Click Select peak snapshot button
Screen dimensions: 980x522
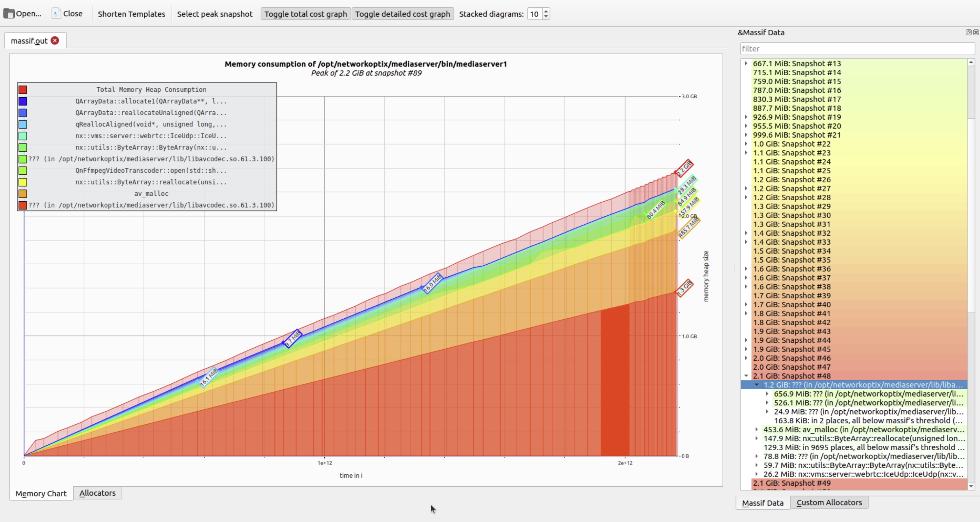(215, 14)
